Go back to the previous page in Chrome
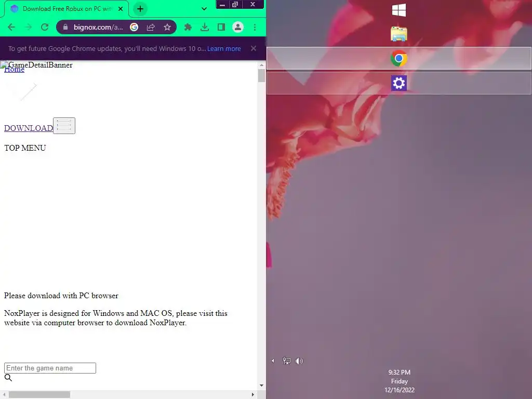 pos(11,27)
